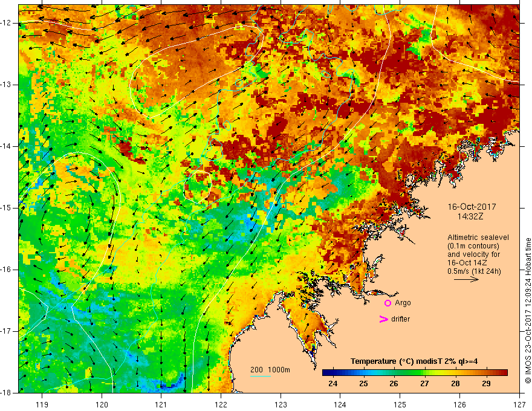This screenshot has height=411, width=532.
Task: Click the velocity scale arrow under 0.5m/s
Action: (466, 279)
